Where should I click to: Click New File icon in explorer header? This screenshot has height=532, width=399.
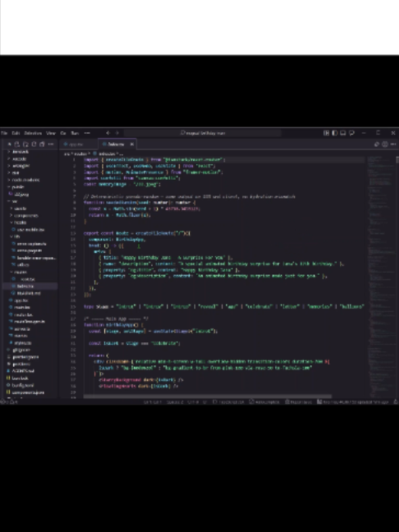17,144
